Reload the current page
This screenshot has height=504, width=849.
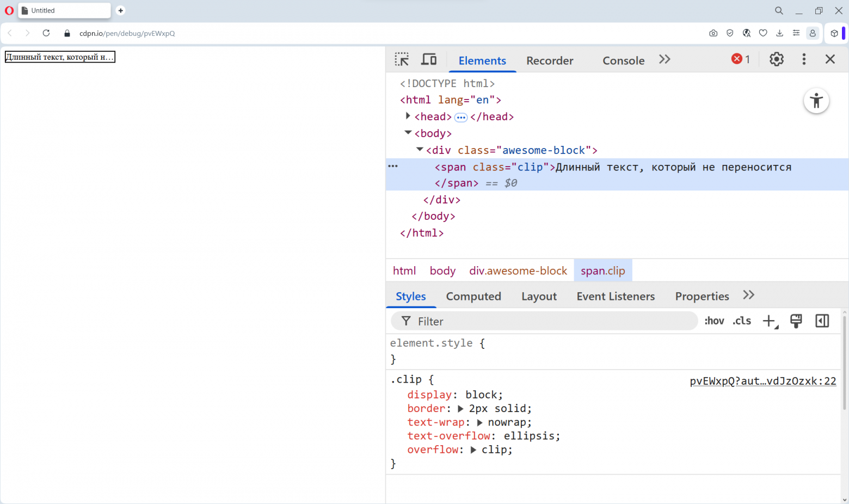46,33
